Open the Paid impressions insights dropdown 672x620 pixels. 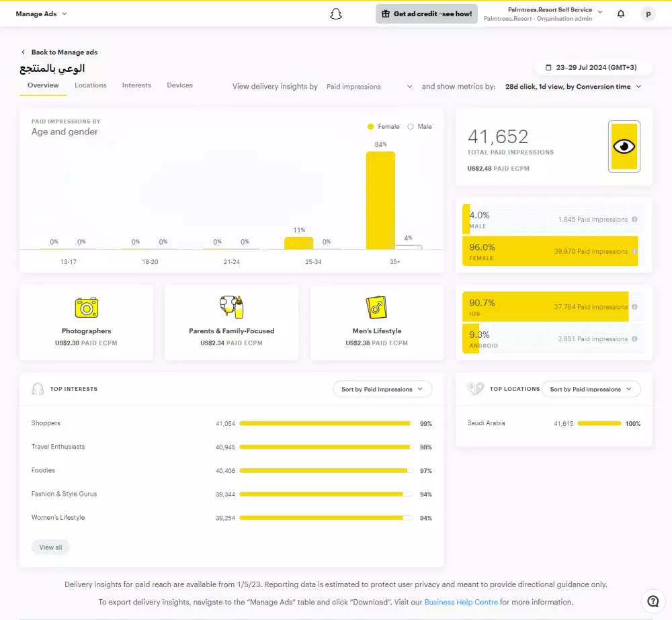(x=369, y=87)
